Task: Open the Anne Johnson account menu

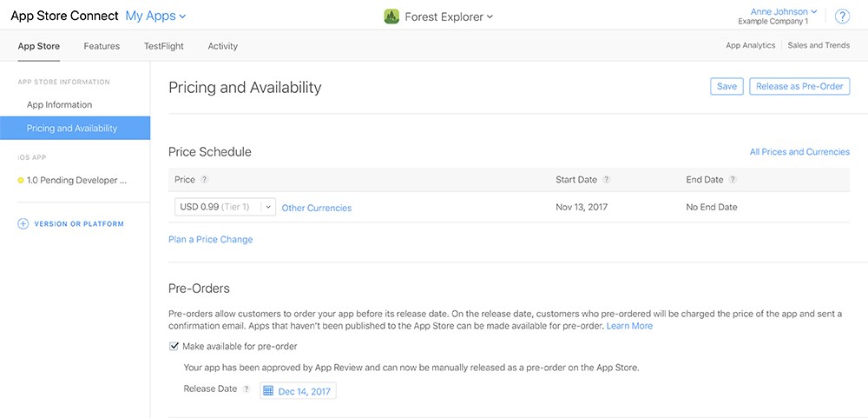Action: [783, 11]
